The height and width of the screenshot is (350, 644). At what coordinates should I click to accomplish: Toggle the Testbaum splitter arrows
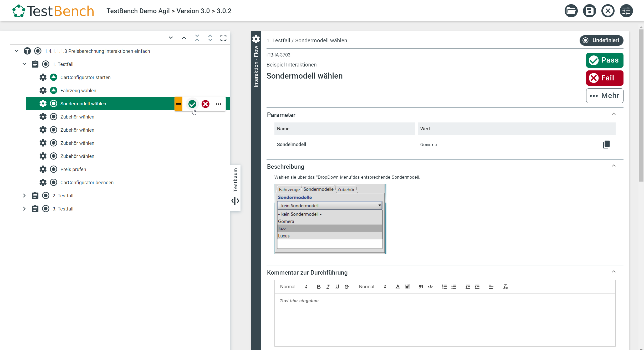[x=235, y=201]
